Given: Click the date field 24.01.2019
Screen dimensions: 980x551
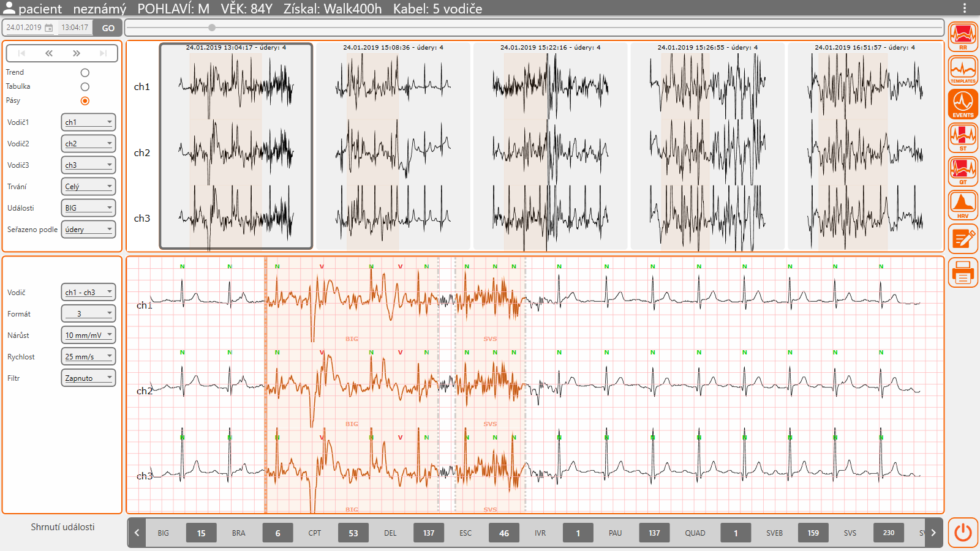Looking at the screenshot, I should [24, 28].
